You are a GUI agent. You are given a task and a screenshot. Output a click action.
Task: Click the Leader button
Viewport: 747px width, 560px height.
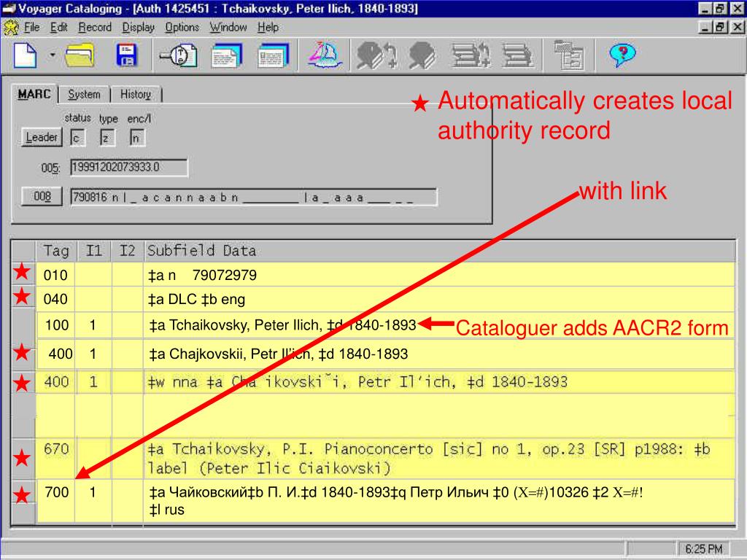tap(42, 138)
